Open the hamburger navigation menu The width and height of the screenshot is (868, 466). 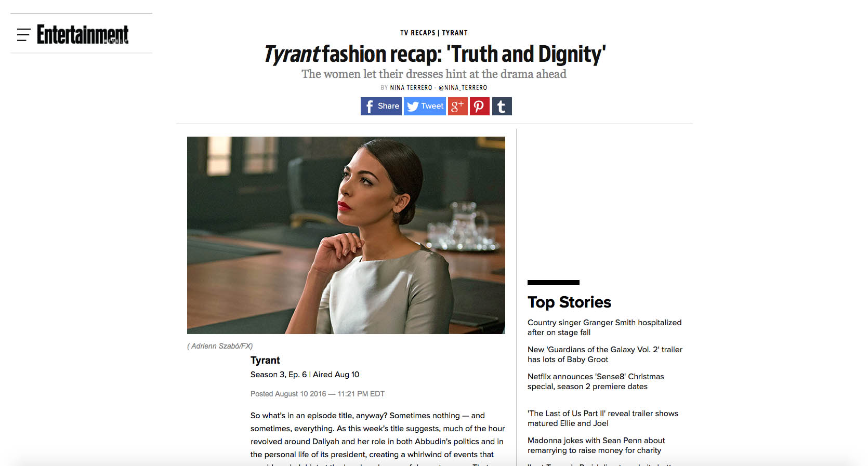23,35
